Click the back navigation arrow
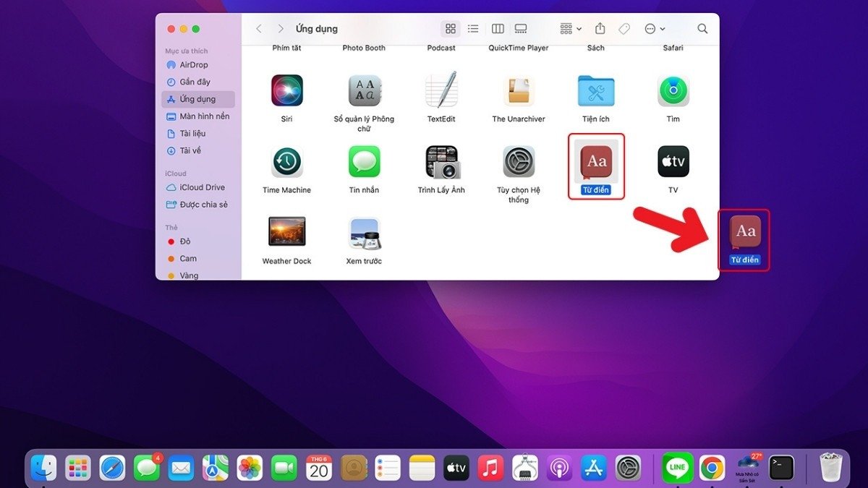This screenshot has height=488, width=868. click(x=259, y=28)
